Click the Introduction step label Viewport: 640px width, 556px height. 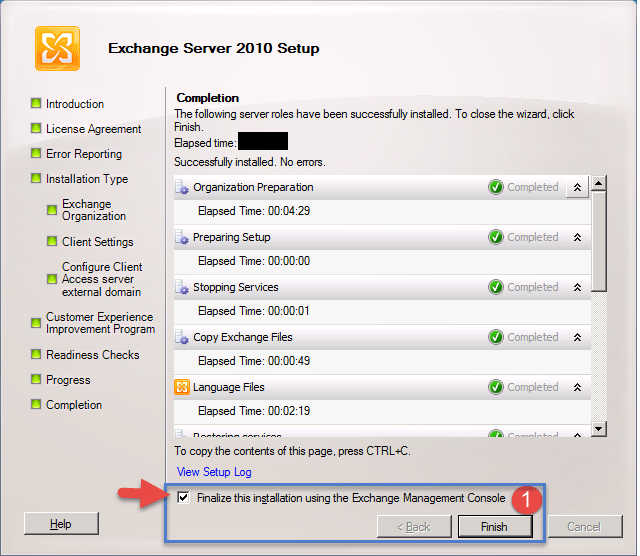[75, 104]
